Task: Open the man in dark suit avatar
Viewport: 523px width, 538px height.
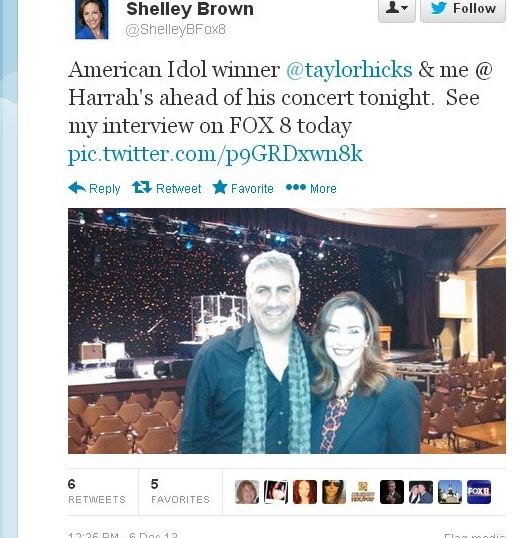Action: pyautogui.click(x=392, y=492)
